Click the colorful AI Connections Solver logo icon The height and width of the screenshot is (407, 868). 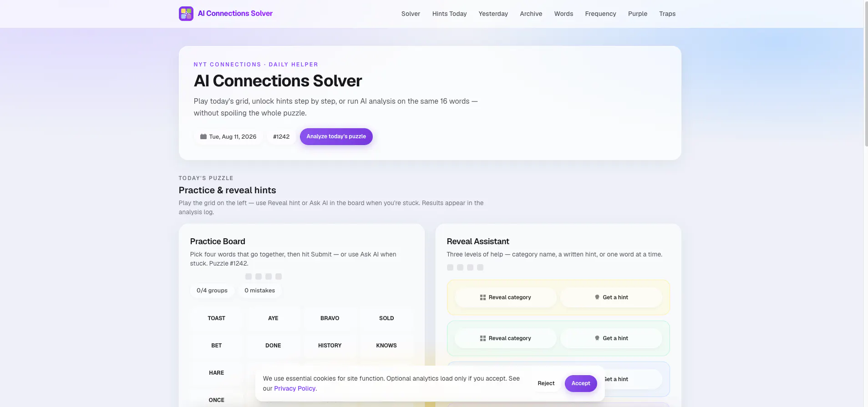tap(186, 14)
